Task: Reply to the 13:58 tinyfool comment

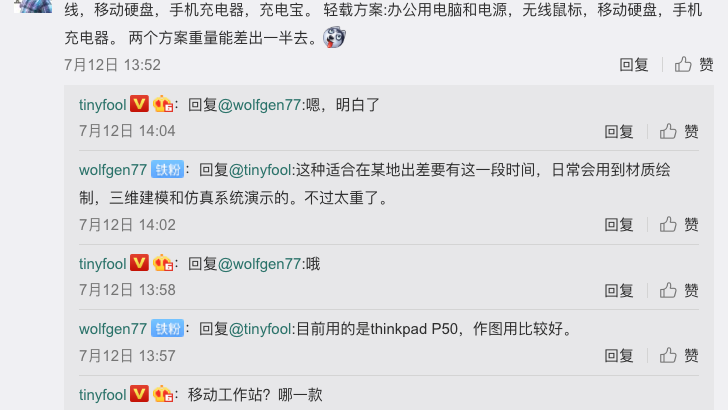Action: (x=619, y=291)
